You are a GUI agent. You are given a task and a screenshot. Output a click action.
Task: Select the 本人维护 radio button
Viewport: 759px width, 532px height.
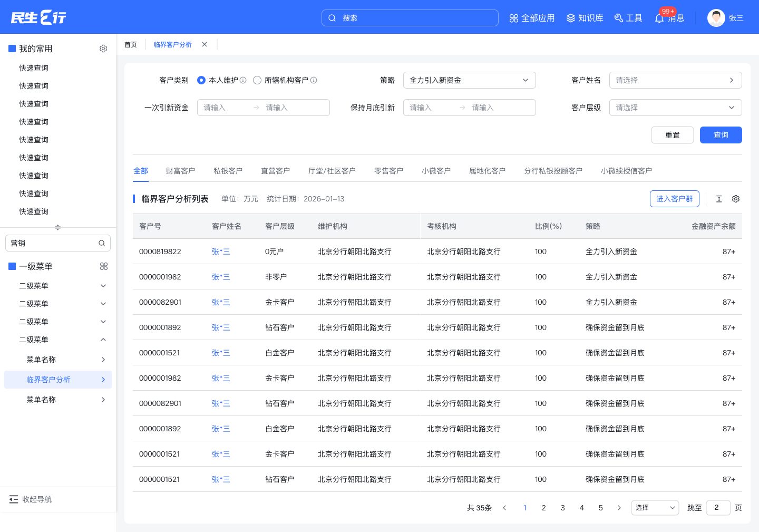(x=201, y=80)
